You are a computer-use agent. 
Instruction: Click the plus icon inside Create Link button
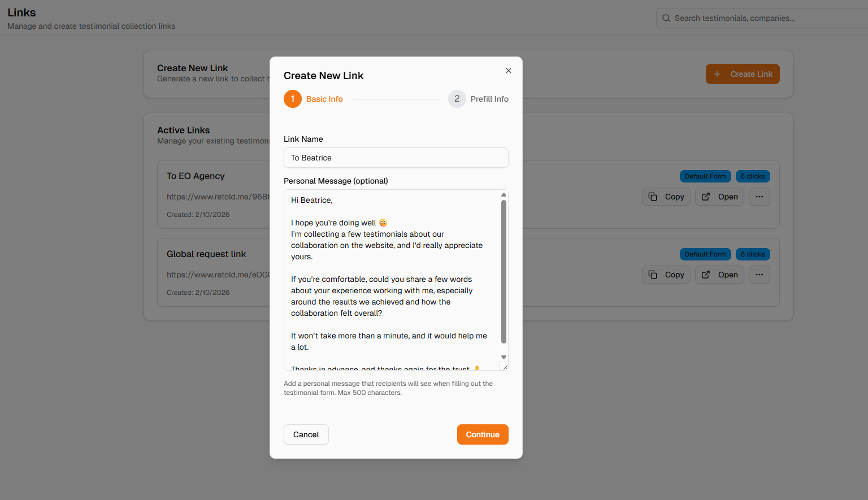717,74
